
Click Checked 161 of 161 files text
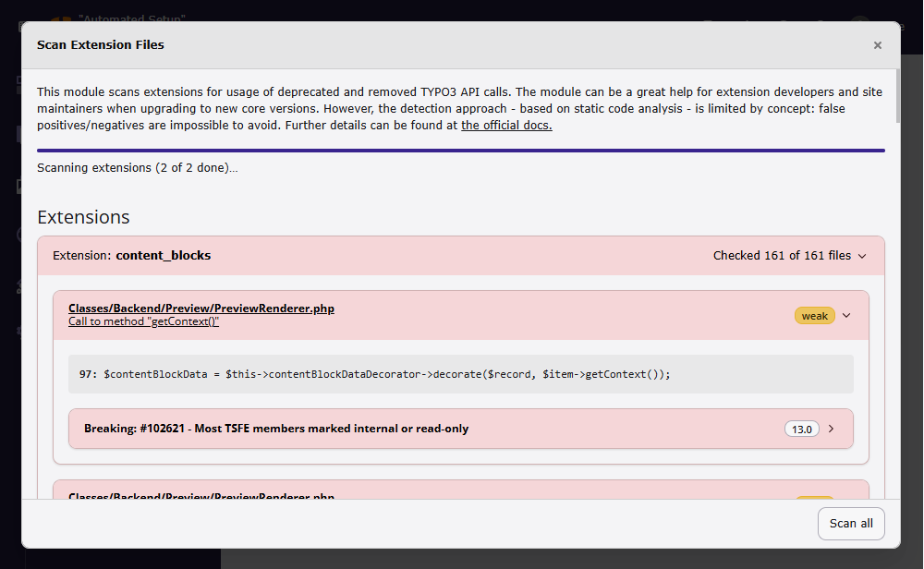(782, 256)
